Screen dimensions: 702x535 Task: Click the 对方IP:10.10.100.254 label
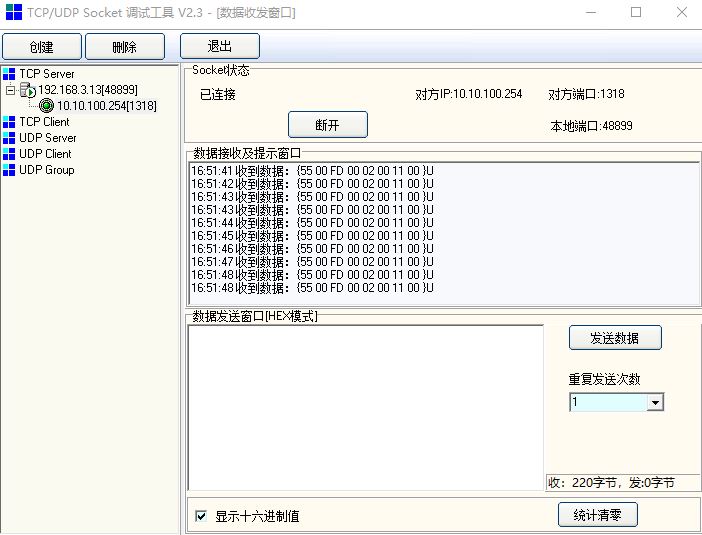click(469, 94)
